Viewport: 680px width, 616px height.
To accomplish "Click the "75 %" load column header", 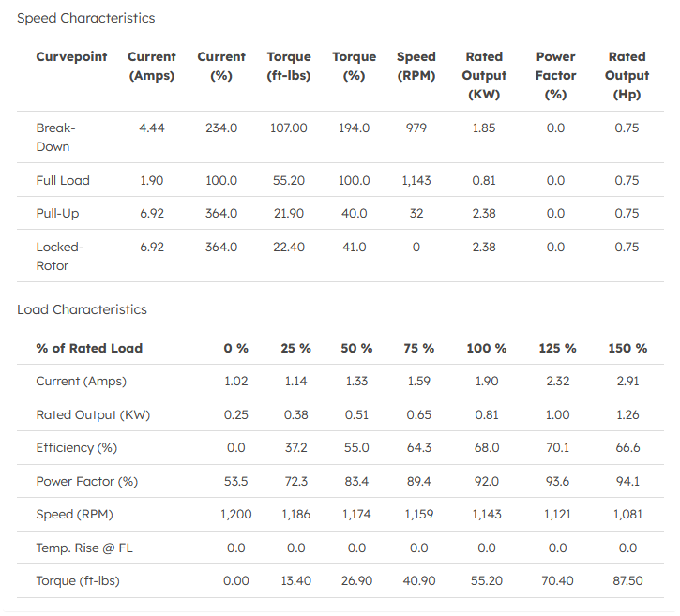I will point(419,348).
